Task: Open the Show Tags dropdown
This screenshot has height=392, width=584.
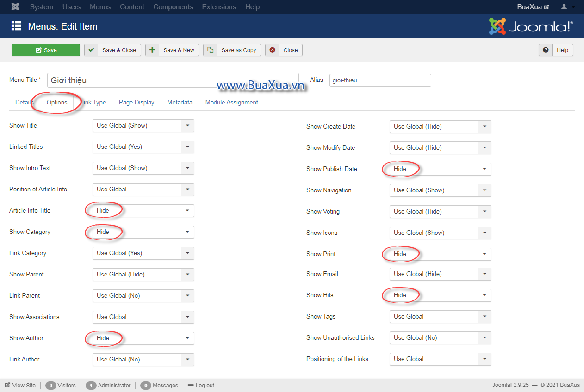Action: [441, 317]
